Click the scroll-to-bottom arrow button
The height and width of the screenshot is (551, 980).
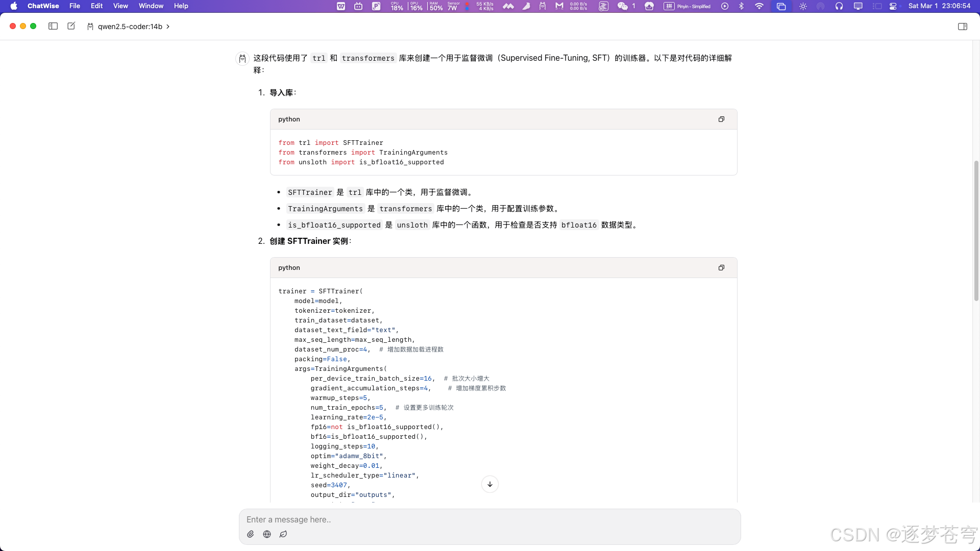pos(489,484)
